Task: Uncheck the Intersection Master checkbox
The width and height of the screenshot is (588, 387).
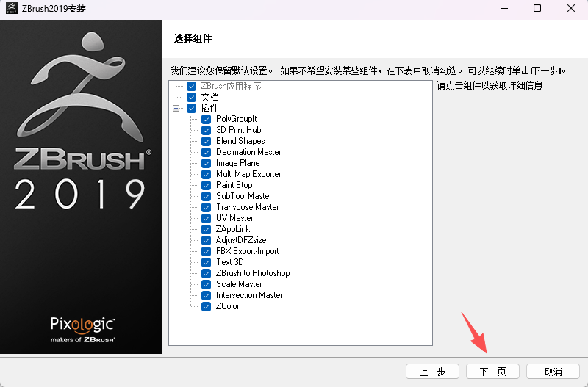Action: click(x=207, y=295)
